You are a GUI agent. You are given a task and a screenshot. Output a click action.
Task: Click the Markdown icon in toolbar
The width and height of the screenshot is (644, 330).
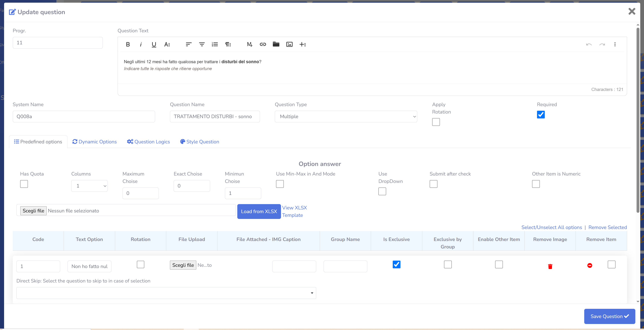tap(250, 44)
